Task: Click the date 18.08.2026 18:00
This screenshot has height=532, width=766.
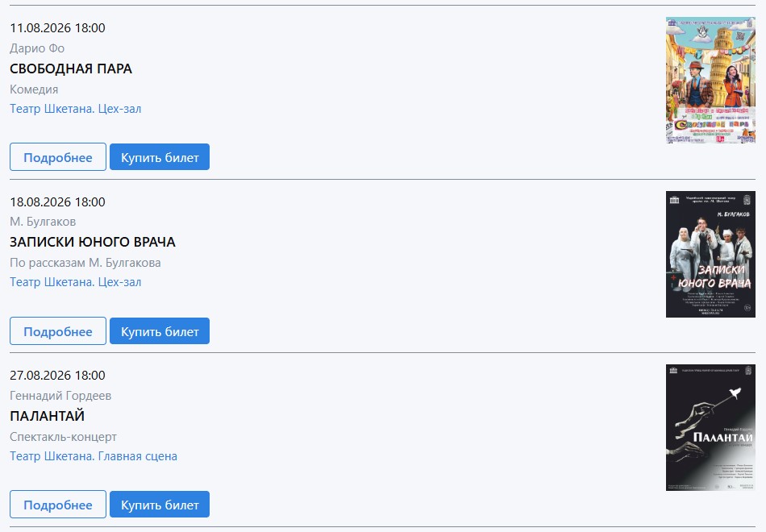Action: tap(57, 202)
